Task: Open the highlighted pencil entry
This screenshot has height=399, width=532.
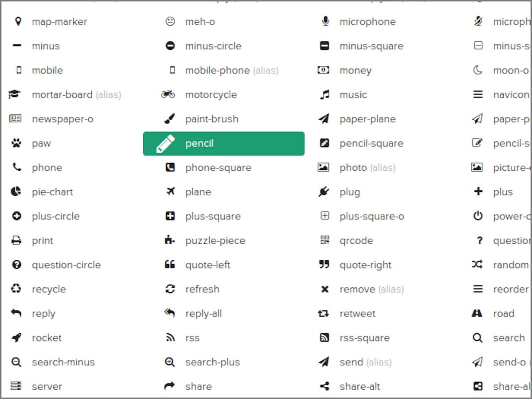Action: tap(223, 143)
